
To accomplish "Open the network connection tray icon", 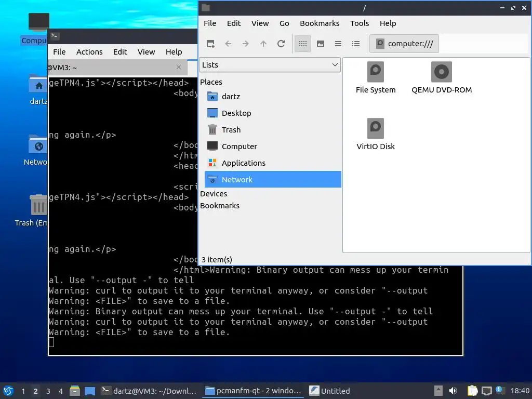I will (x=486, y=391).
